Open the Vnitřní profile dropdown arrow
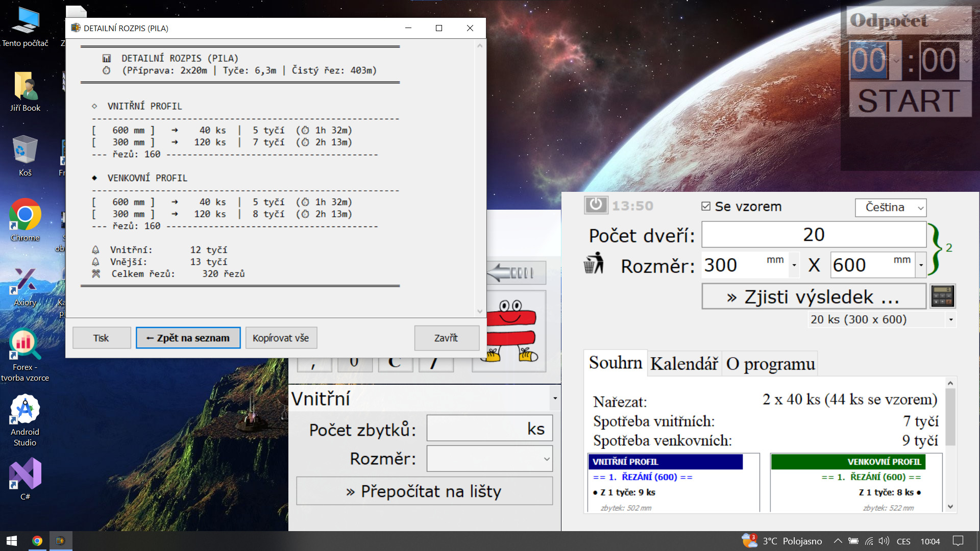This screenshot has height=551, width=980. coord(555,398)
